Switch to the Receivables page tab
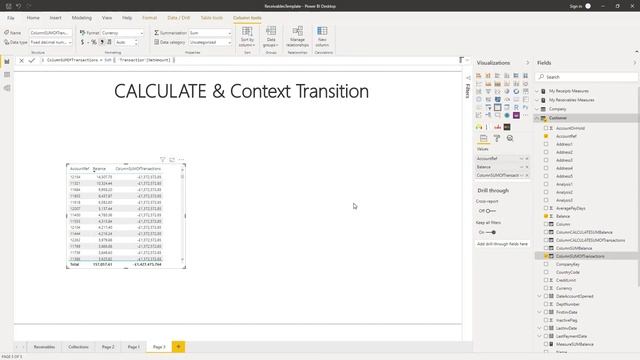 click(x=44, y=347)
